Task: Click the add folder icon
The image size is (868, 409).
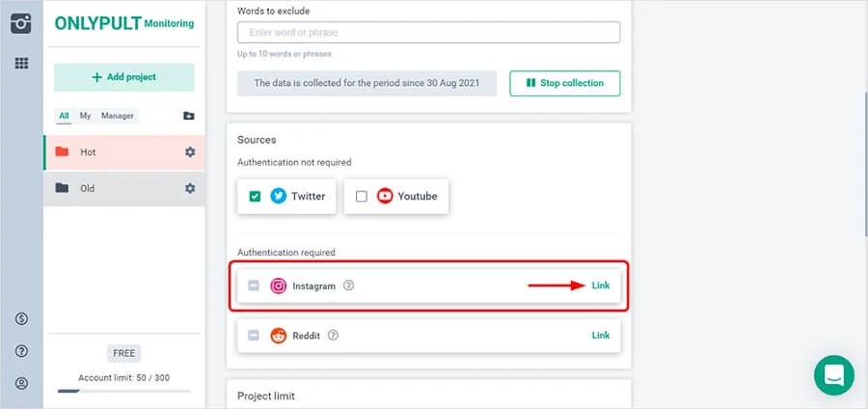Action: tap(188, 116)
